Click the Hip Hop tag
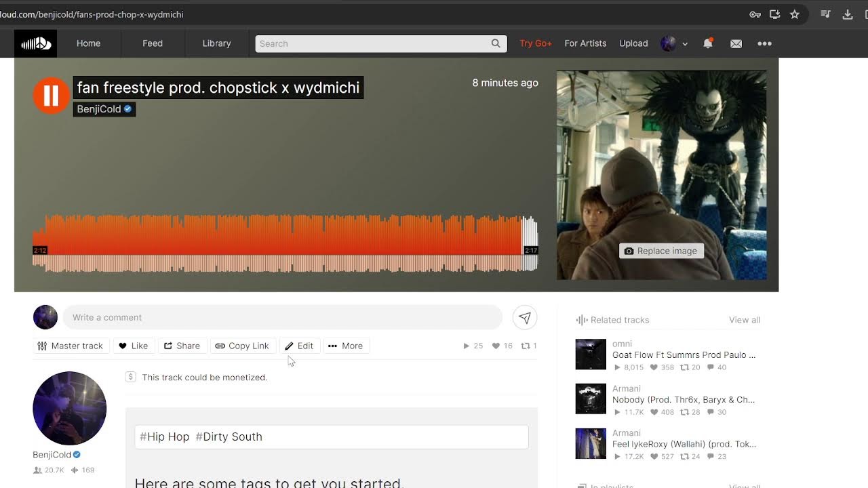 pos(164,436)
